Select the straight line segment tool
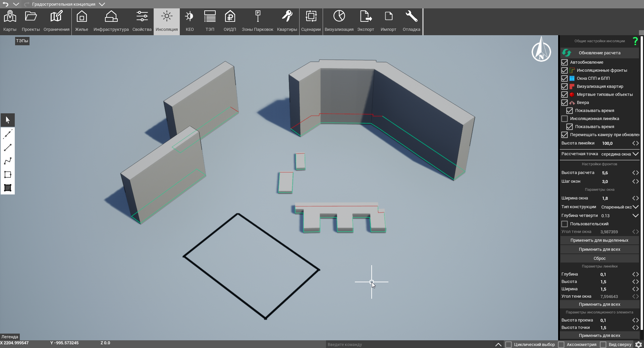The width and height of the screenshot is (644, 348). click(8, 148)
